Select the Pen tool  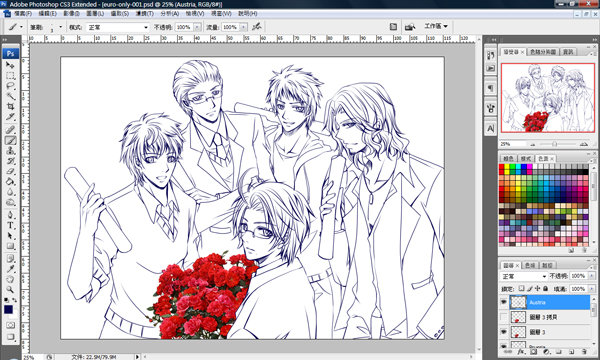(10, 215)
